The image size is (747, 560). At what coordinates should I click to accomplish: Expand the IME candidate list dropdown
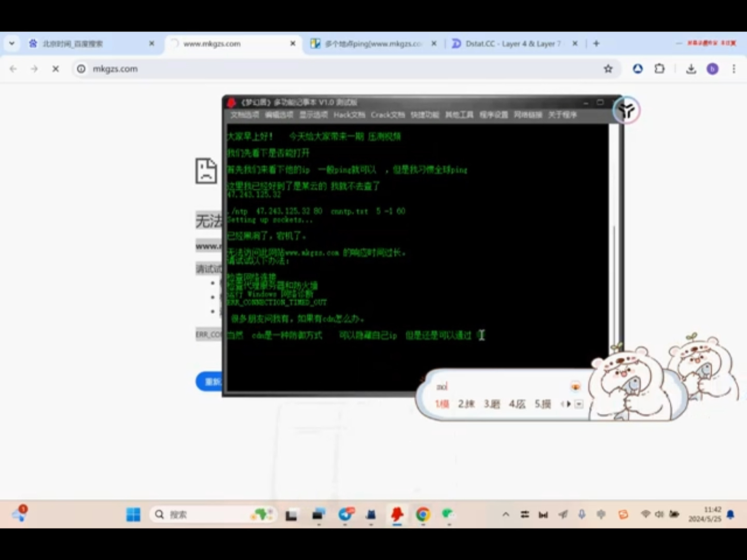coord(579,404)
